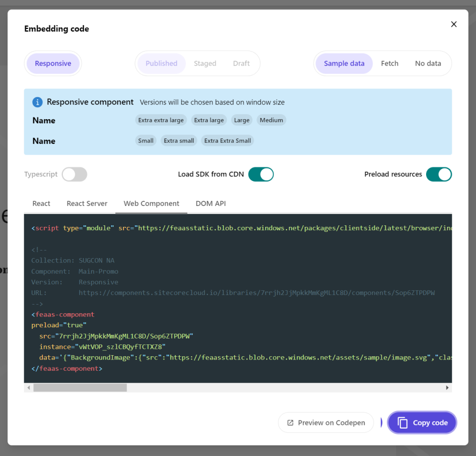Disable Load SDK from CDN
Image resolution: width=476 pixels, height=456 pixels.
261,174
